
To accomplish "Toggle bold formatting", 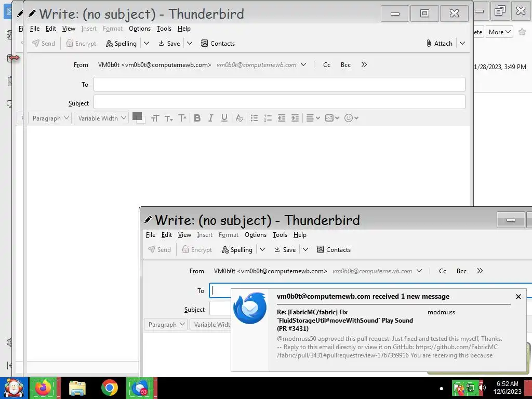I will (x=197, y=118).
